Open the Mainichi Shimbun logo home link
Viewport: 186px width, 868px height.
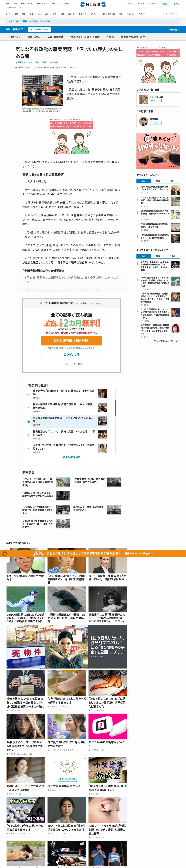(x=93, y=4)
